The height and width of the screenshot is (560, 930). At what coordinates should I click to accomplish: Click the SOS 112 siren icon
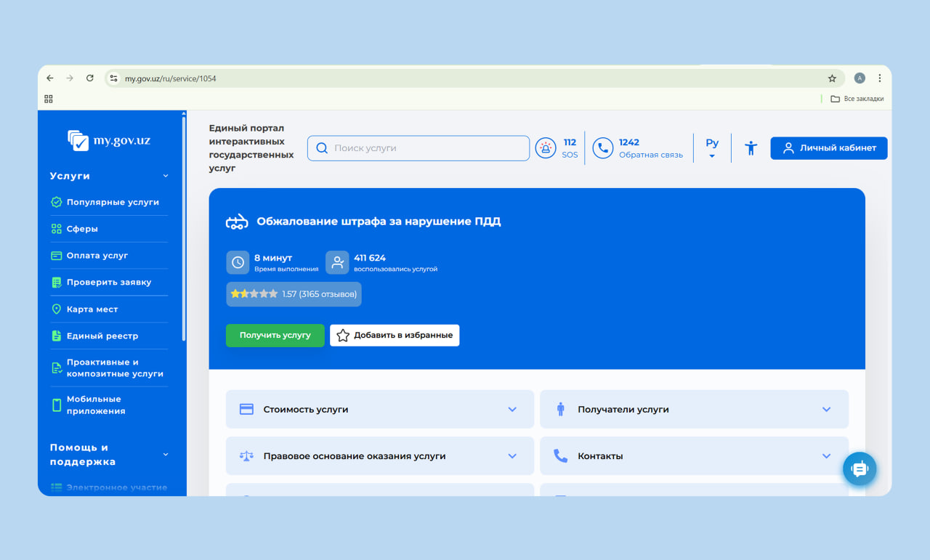546,148
